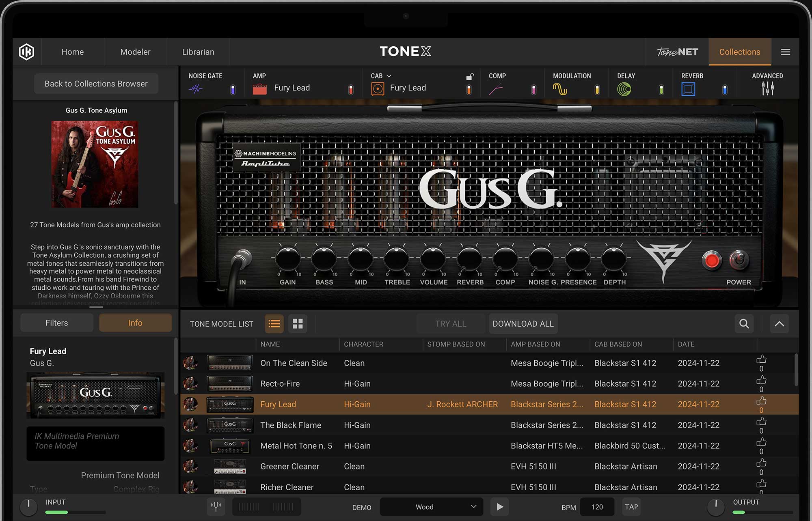Open the Wood demo sound dropdown
812x521 pixels.
[x=431, y=506]
